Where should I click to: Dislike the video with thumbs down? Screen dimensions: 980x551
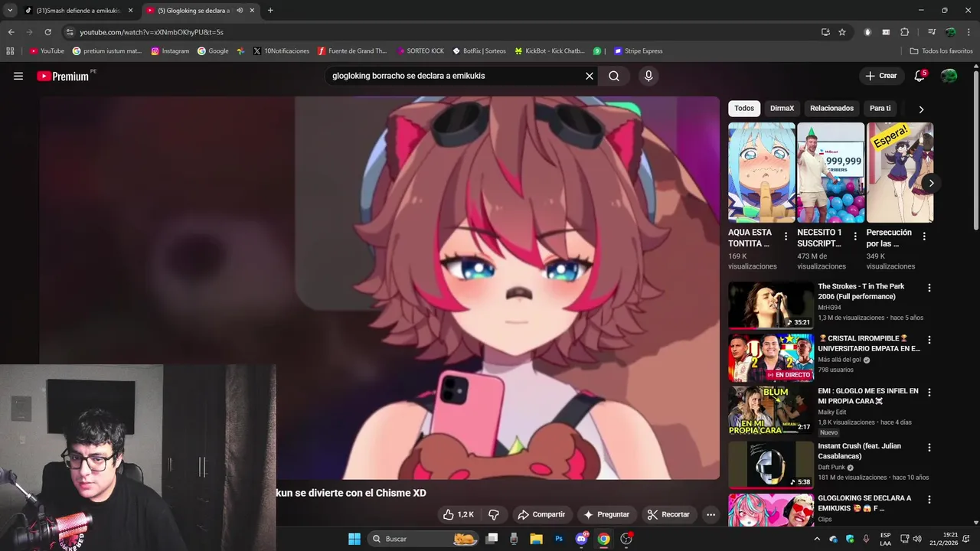(x=494, y=514)
